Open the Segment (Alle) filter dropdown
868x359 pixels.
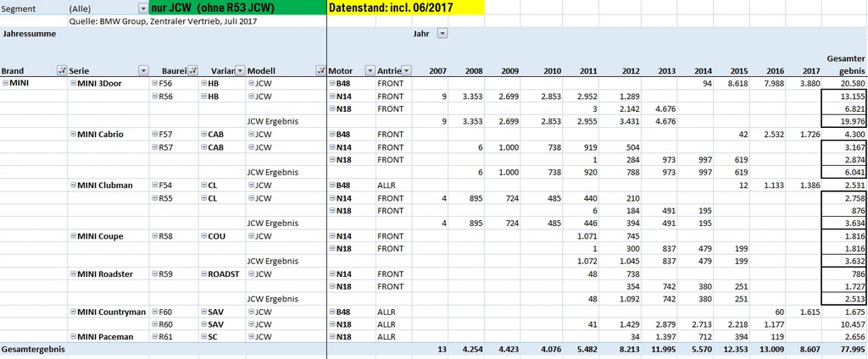pyautogui.click(x=144, y=8)
